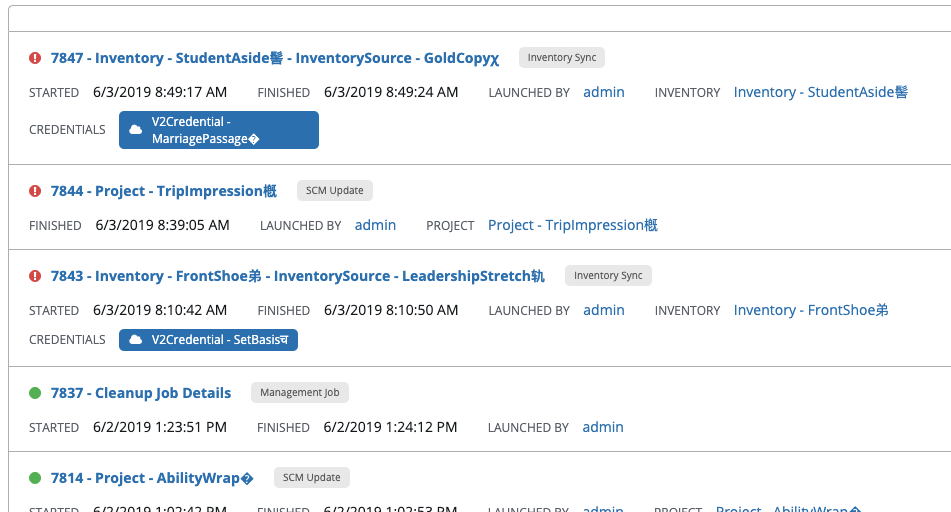Click FINISHED label in job 7843 row

click(283, 311)
